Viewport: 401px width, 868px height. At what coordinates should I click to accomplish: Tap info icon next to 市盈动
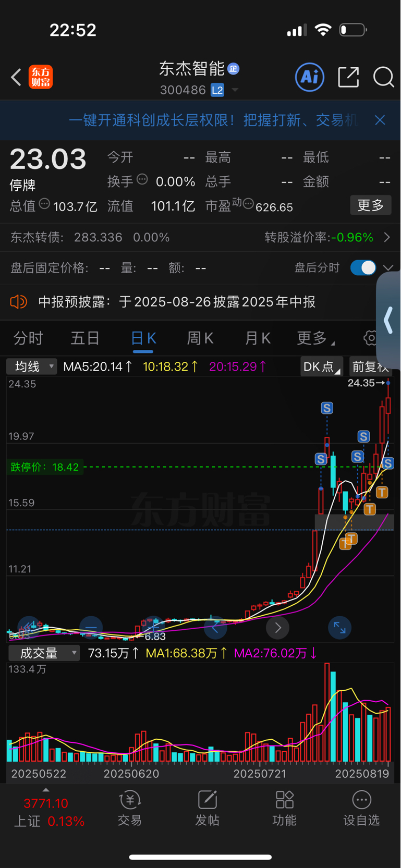248,204
